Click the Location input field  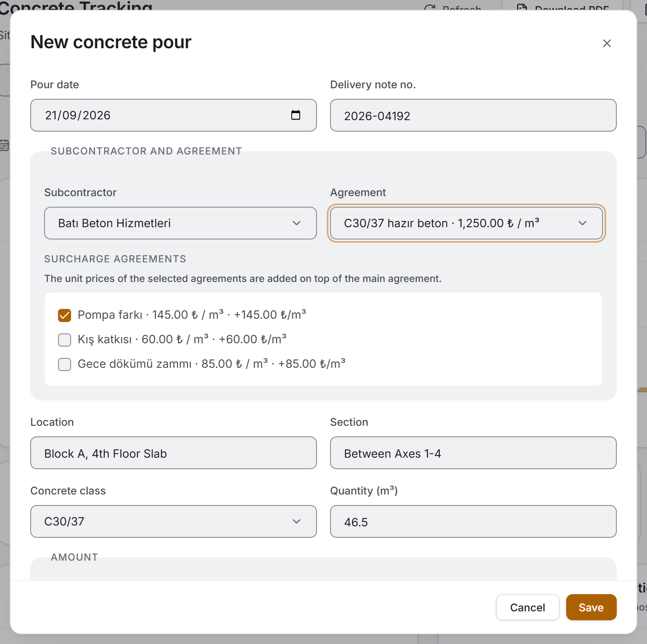(173, 453)
